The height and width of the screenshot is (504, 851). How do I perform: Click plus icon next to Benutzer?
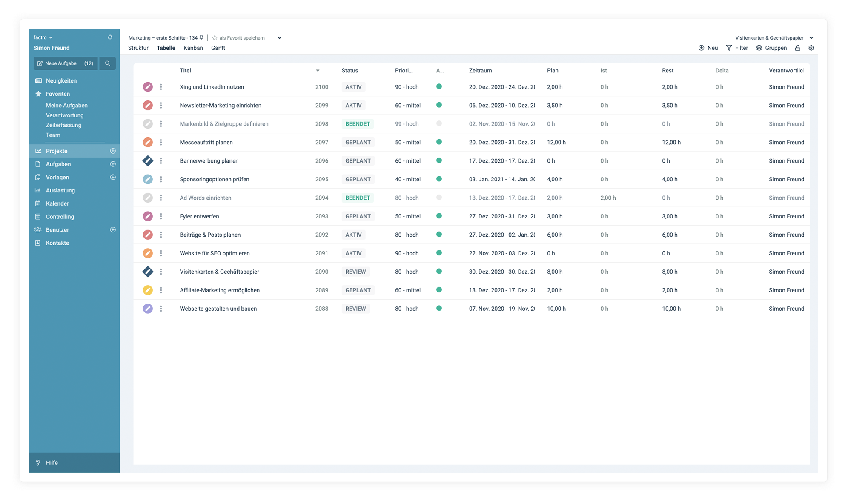113,230
